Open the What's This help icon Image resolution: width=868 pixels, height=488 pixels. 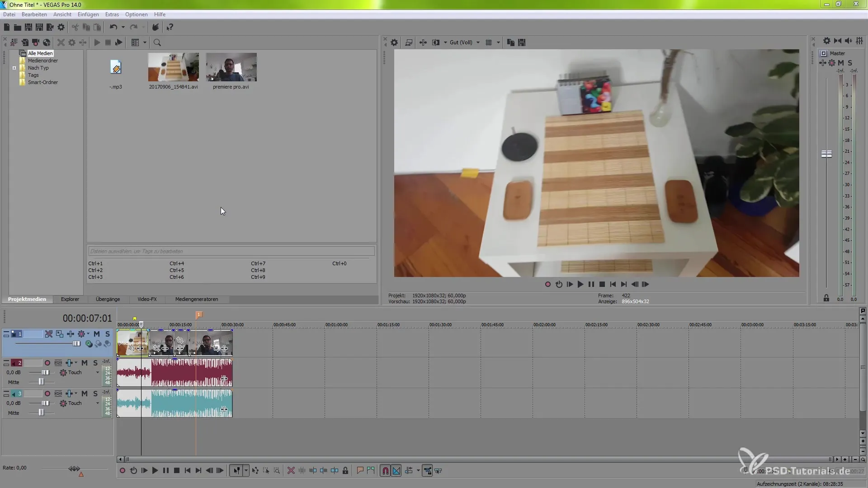click(170, 28)
